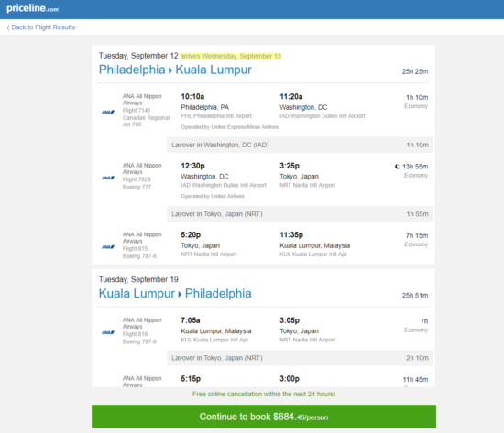This screenshot has width=504, height=433.
Task: Click arrow between Kuala Lumpur and Philadelphia
Action: pos(180,294)
